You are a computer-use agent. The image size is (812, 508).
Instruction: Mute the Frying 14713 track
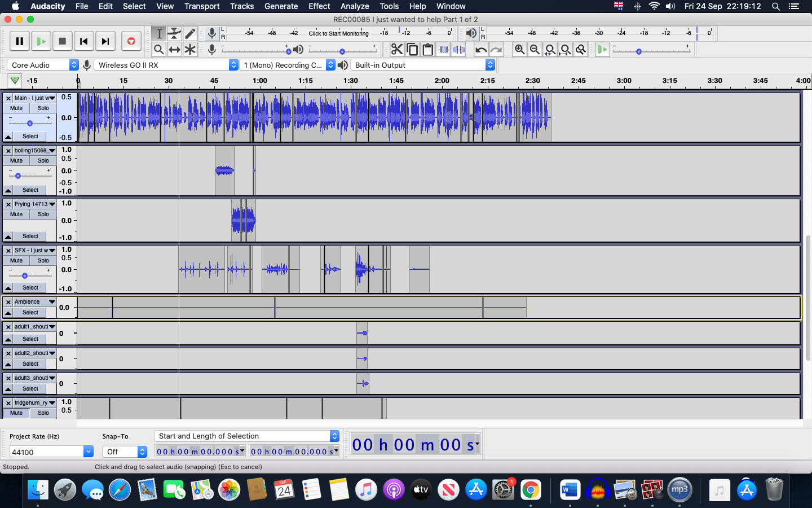click(16, 214)
